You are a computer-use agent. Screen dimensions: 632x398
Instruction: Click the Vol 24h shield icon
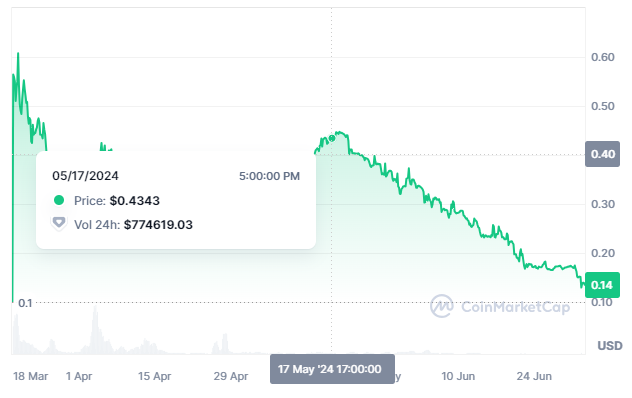(59, 223)
